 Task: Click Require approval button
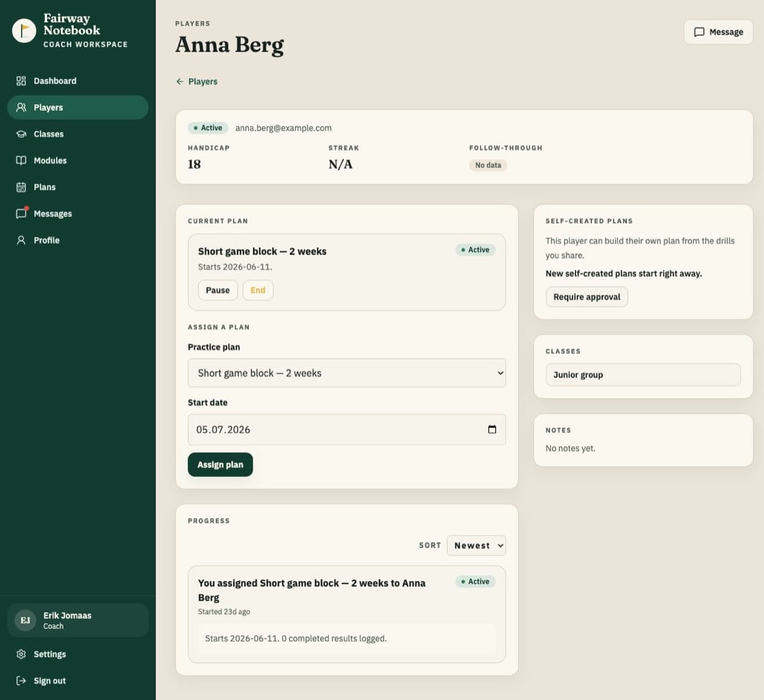pyautogui.click(x=587, y=297)
